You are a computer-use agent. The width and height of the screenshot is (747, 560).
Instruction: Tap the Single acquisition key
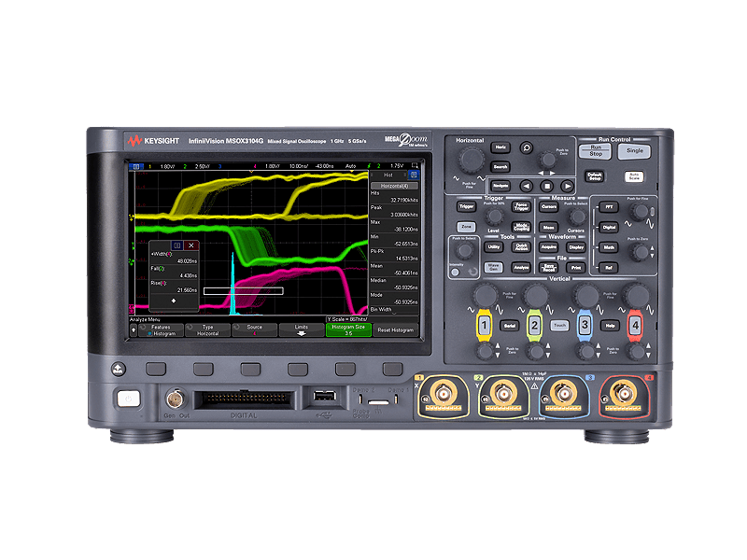(x=634, y=151)
